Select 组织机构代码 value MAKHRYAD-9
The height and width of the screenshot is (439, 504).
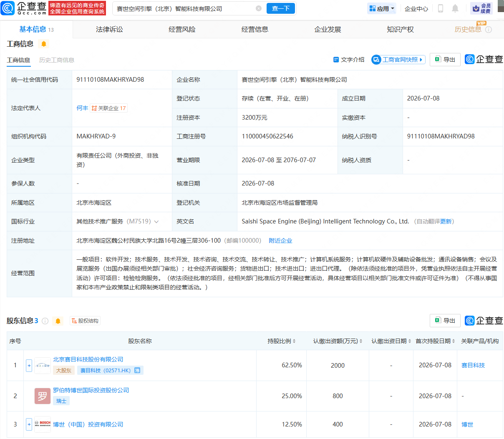(x=96, y=136)
